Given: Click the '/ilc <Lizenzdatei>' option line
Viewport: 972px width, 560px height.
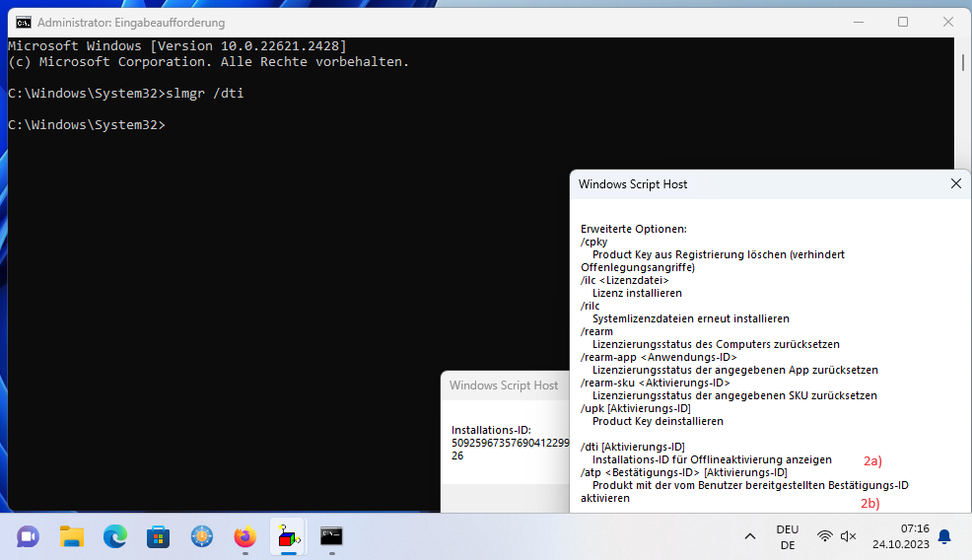Looking at the screenshot, I should click(625, 280).
